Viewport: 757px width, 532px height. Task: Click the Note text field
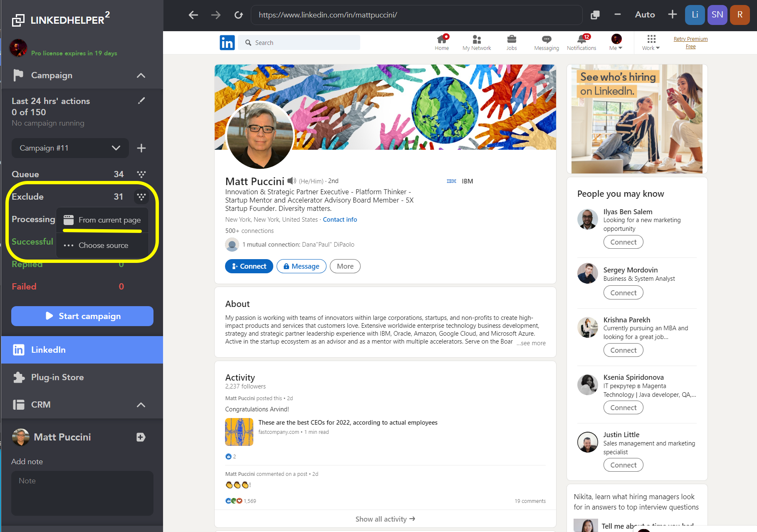pos(82,493)
